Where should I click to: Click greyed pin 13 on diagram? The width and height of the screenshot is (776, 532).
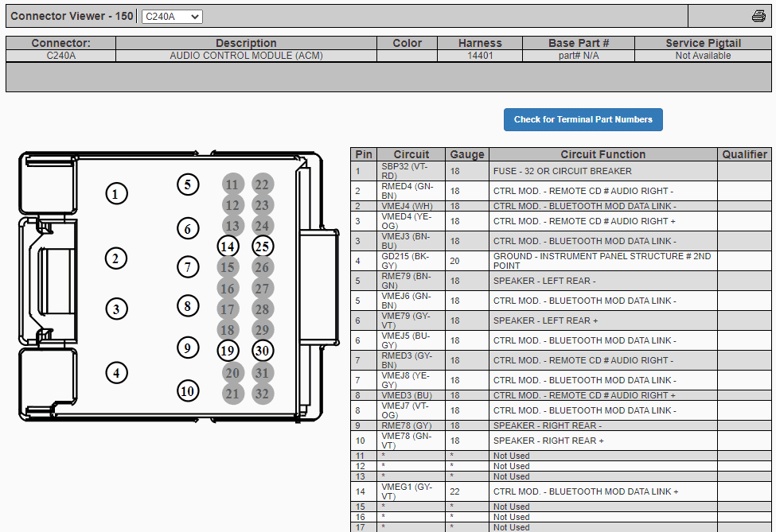tap(232, 226)
